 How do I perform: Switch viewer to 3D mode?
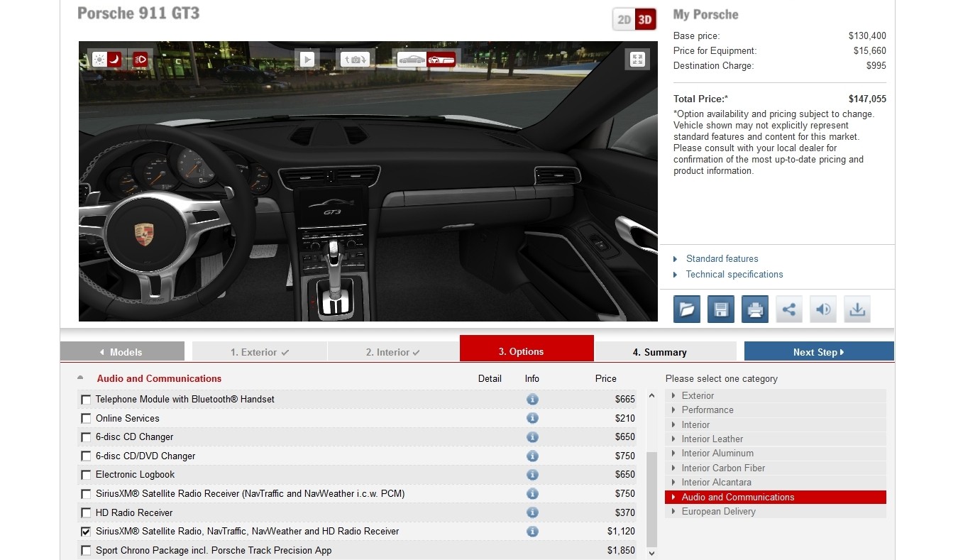pos(645,20)
